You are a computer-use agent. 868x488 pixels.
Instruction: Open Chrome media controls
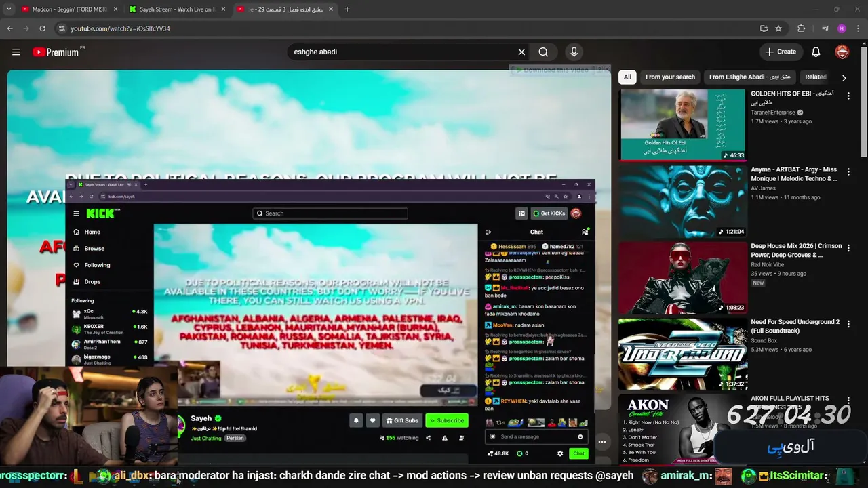click(x=825, y=28)
